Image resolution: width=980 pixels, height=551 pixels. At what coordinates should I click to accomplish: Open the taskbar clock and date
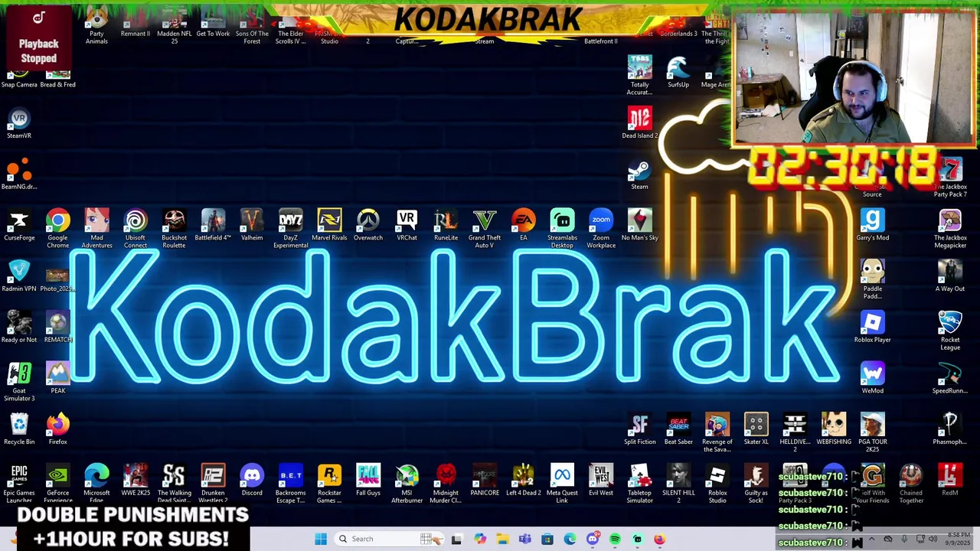959,539
